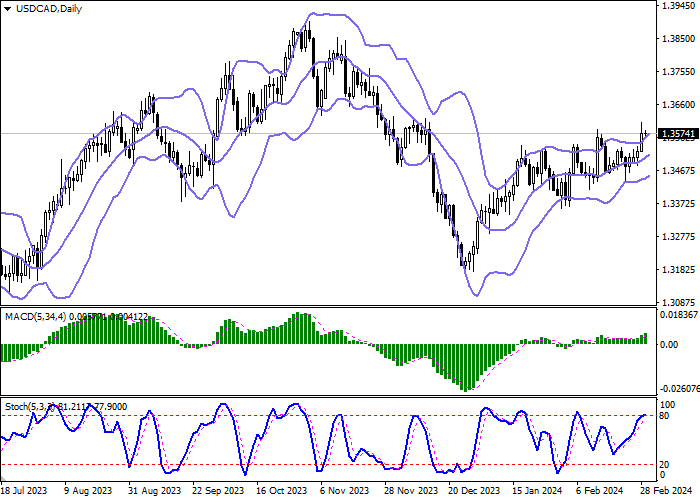Click date label 28 Nov 2023

[x=410, y=491]
